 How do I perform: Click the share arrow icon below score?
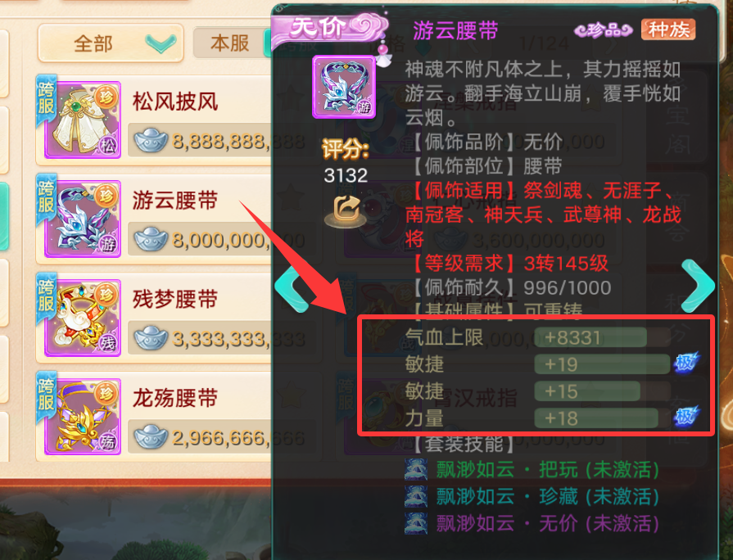[x=345, y=212]
